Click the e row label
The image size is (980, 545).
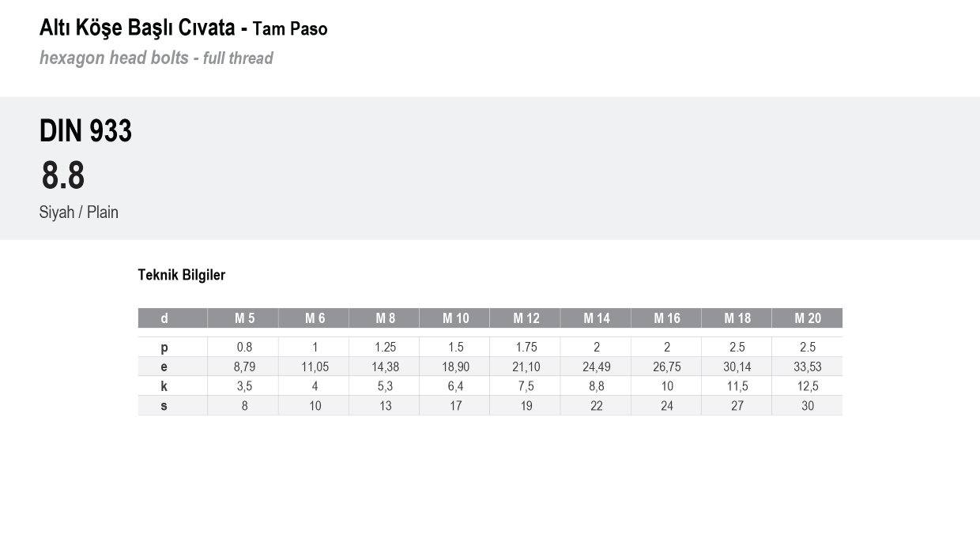click(x=164, y=366)
